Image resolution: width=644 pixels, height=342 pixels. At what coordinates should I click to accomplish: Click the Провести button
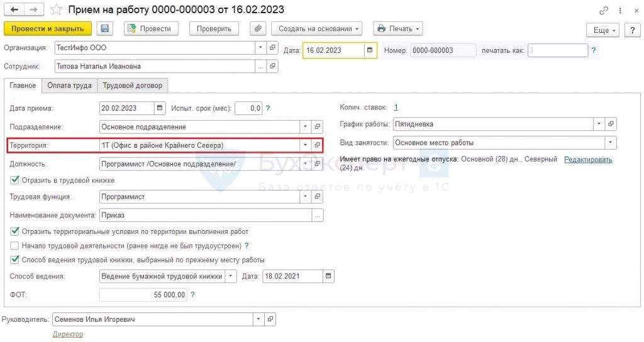pos(151,29)
